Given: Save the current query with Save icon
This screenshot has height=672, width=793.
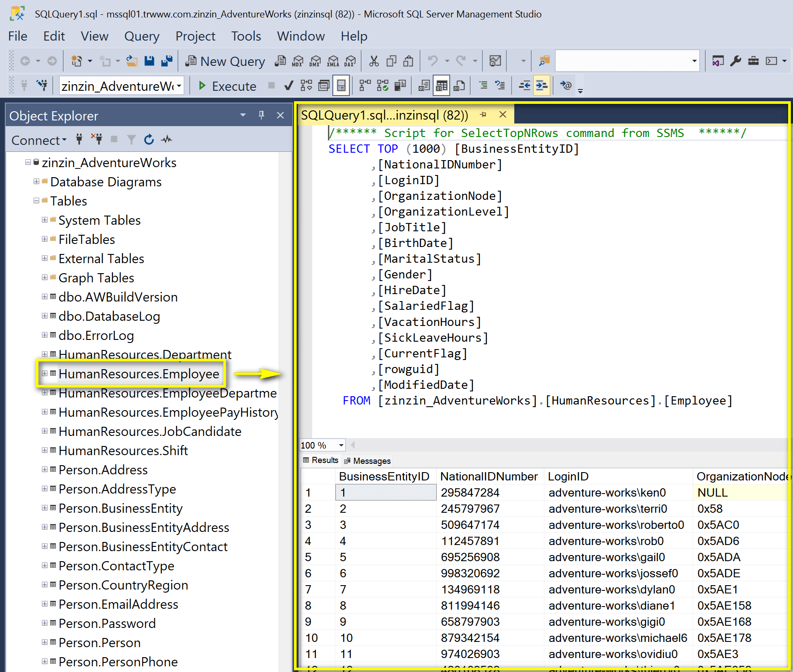Looking at the screenshot, I should coord(149,61).
